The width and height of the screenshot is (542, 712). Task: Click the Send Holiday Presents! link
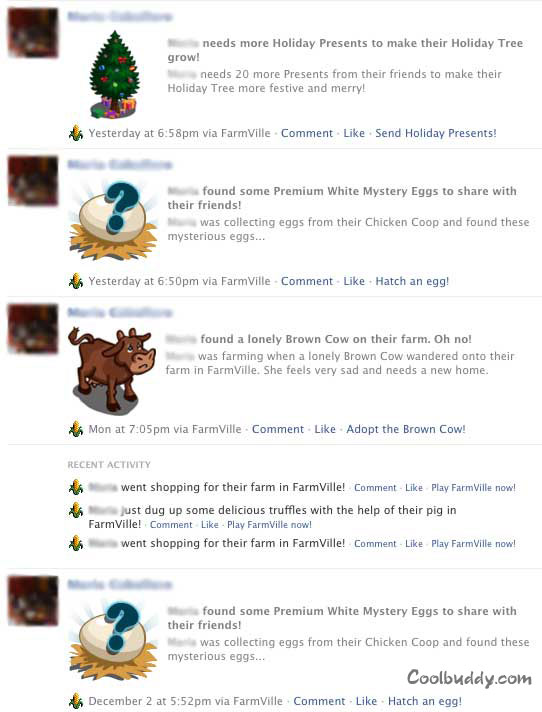[x=436, y=133]
